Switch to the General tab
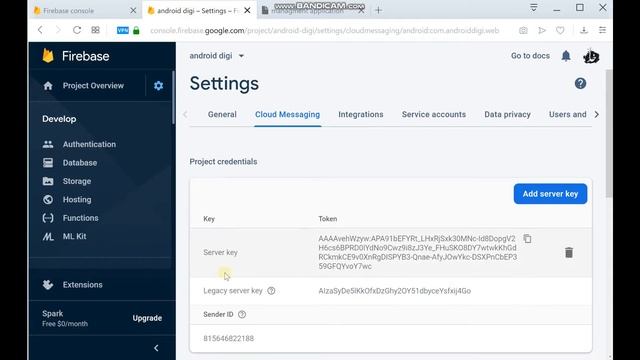 tap(222, 114)
